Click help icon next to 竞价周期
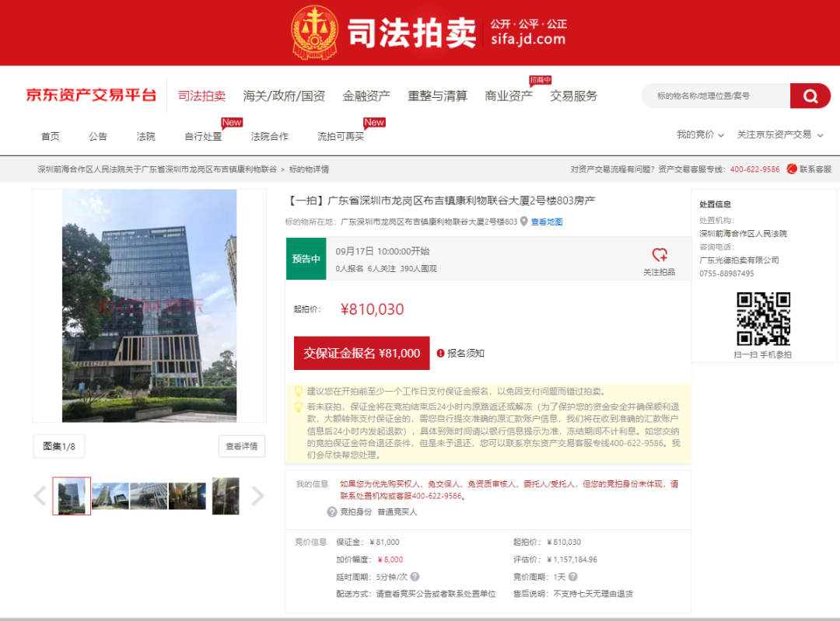The image size is (840, 621). click(x=572, y=577)
